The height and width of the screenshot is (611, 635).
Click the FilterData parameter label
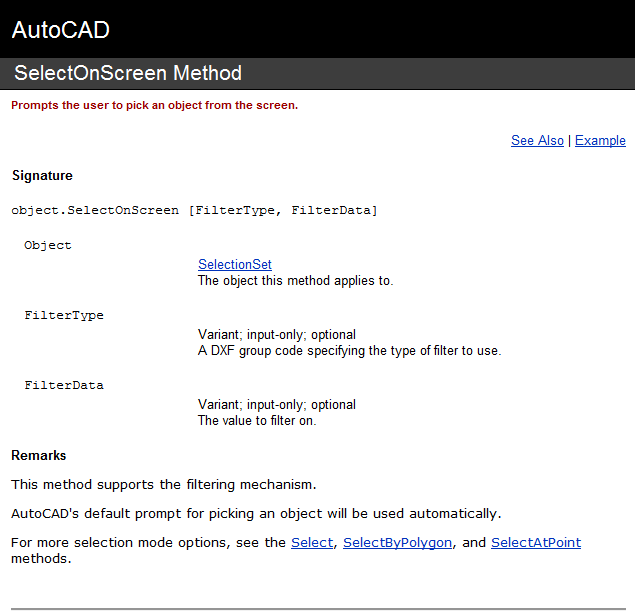tap(64, 385)
